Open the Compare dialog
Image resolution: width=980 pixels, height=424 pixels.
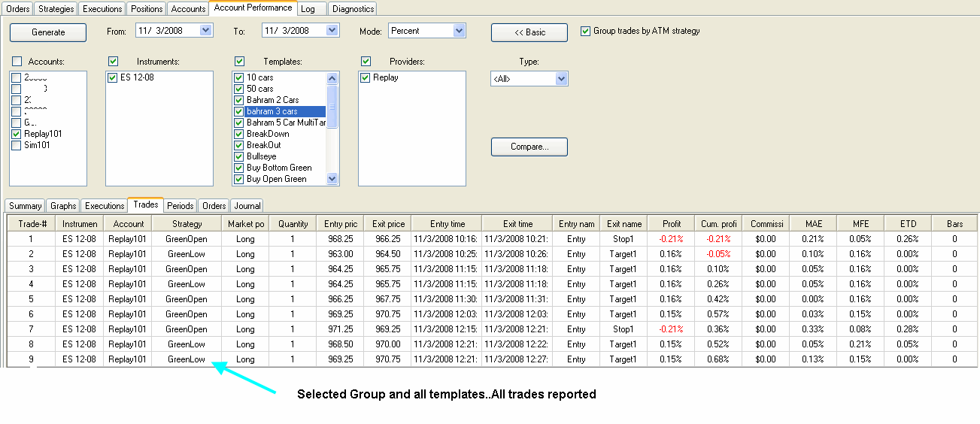click(x=529, y=147)
